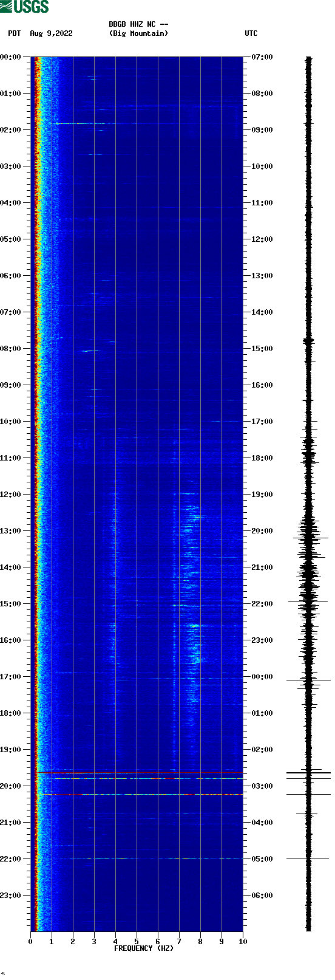335x980 pixels.
Task: Click the PDT time label 14:00
Action: click(x=11, y=567)
